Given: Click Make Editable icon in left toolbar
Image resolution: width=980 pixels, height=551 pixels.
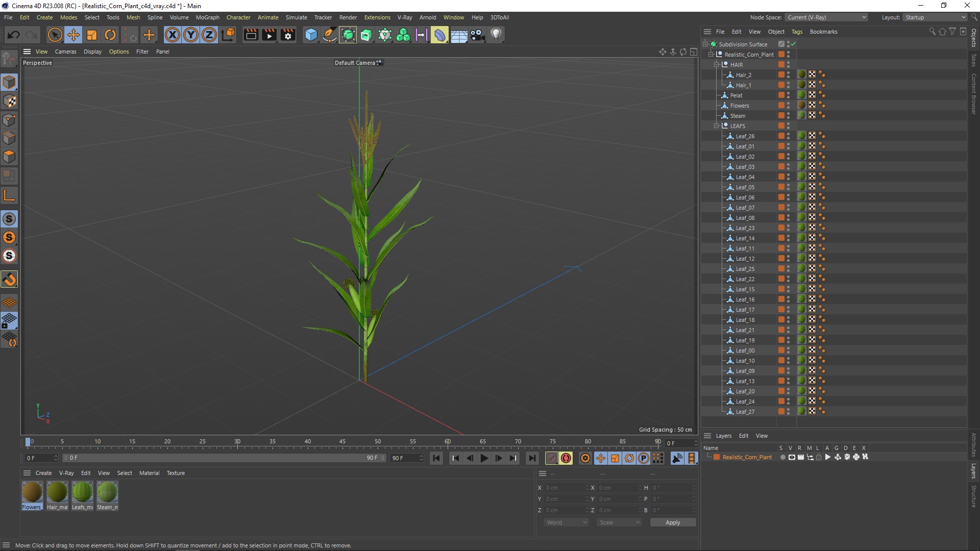Looking at the screenshot, I should (9, 59).
